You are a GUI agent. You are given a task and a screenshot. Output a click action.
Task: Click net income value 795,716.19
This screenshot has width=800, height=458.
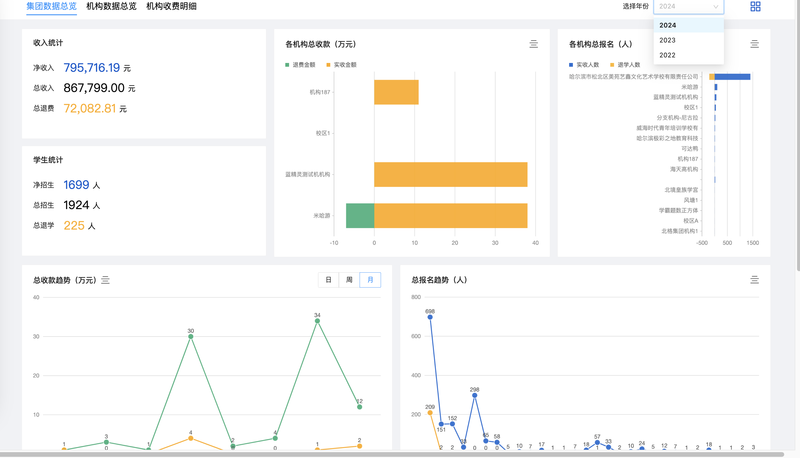92,68
